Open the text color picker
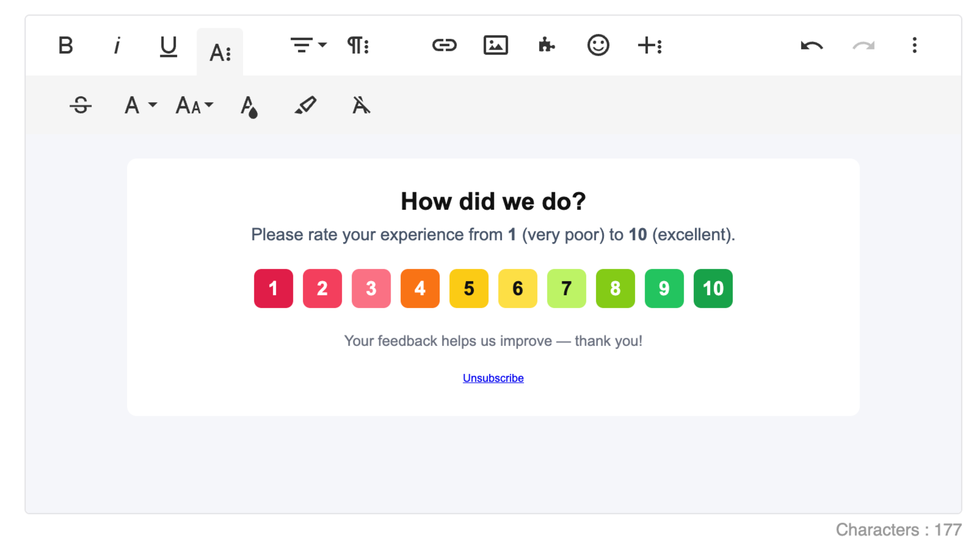Screen dimensions: 980x551 (249, 106)
